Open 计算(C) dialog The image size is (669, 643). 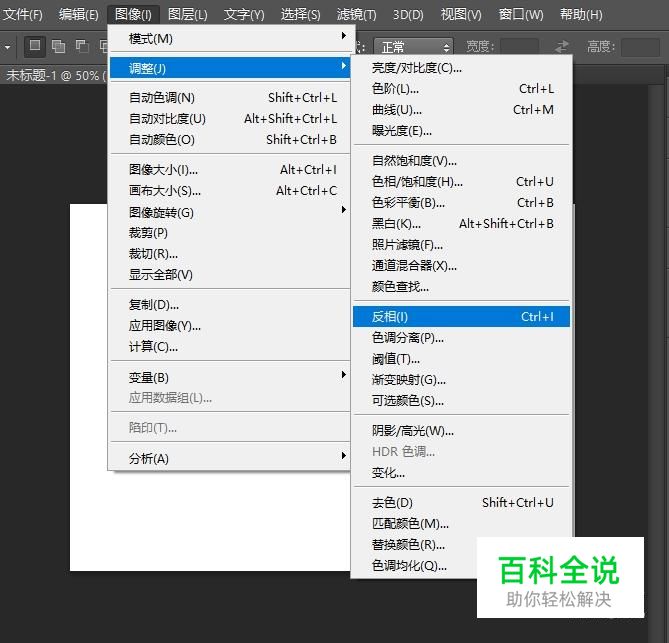point(230,347)
